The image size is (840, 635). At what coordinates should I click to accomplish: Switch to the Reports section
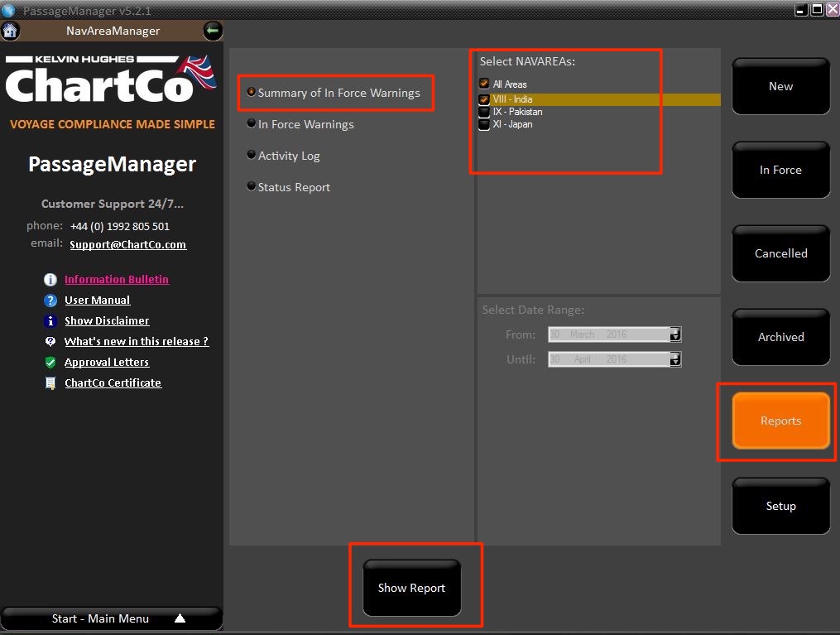click(780, 421)
